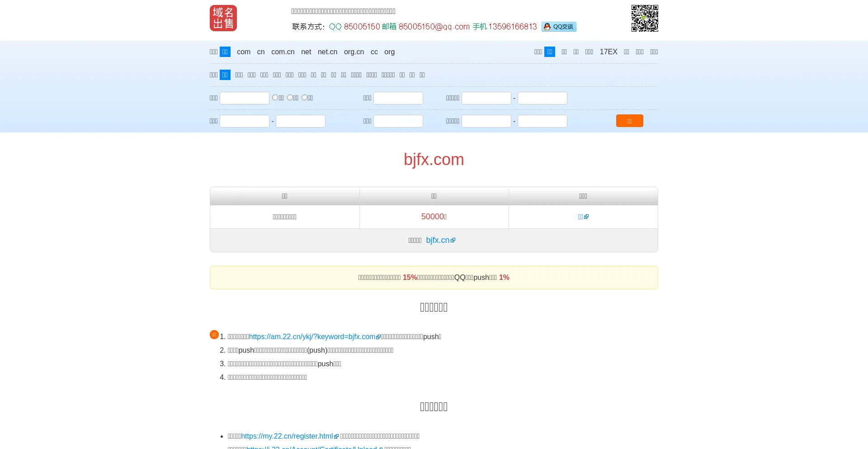Image resolution: width=868 pixels, height=449 pixels.
Task: Click the bjfx.com domain heading
Action: [434, 160]
